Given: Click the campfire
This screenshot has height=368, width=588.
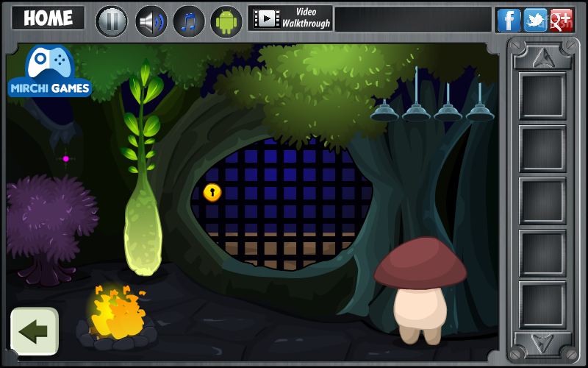Looking at the screenshot, I should click(115, 319).
